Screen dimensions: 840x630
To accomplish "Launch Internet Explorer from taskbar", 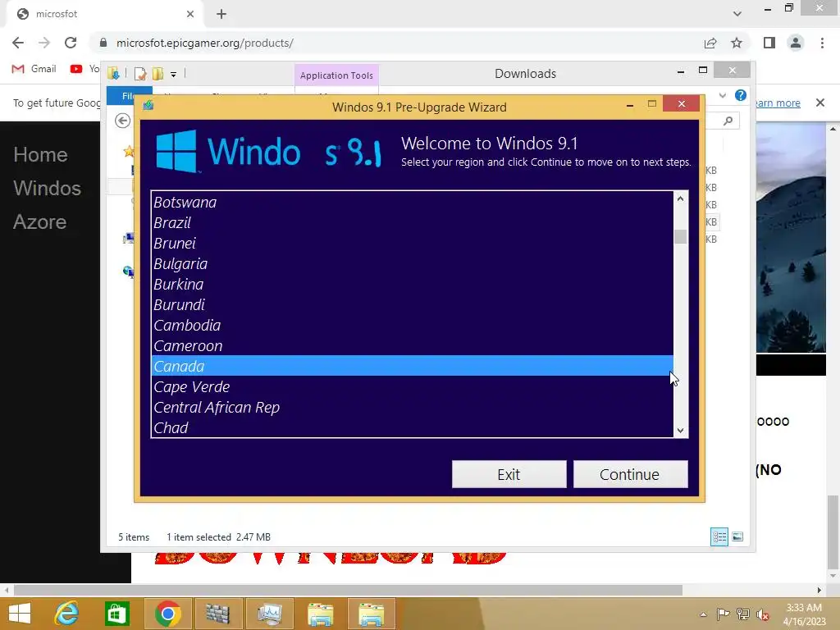I will 67,614.
